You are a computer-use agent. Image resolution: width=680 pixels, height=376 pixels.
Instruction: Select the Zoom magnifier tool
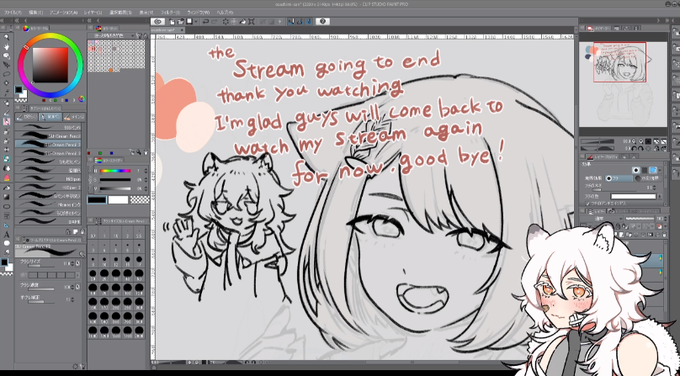pyautogui.click(x=7, y=37)
